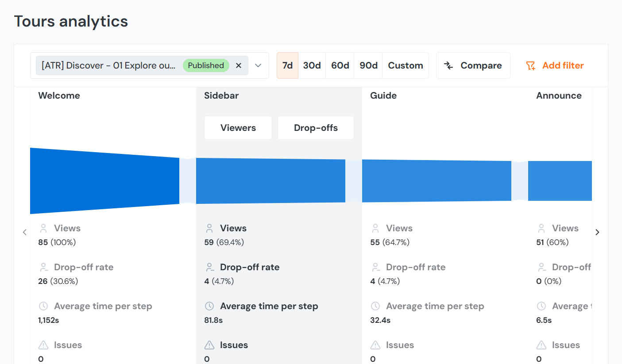Click the Add filter funnel icon
Screen dimensions: 622x364
click(530, 66)
